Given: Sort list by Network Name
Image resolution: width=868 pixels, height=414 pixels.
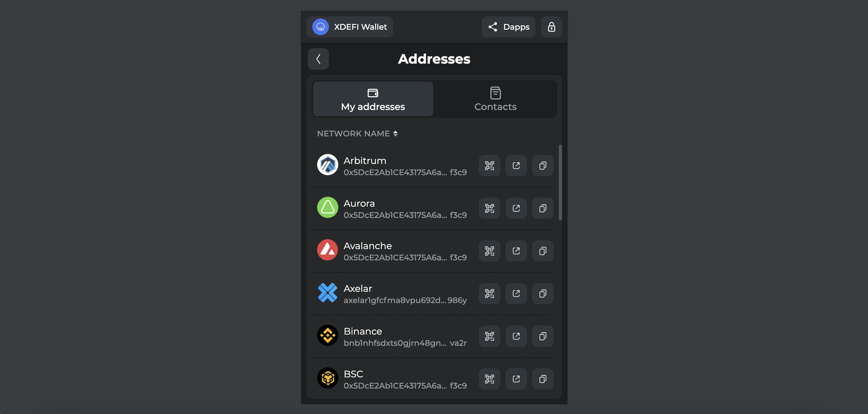Looking at the screenshot, I should (357, 134).
